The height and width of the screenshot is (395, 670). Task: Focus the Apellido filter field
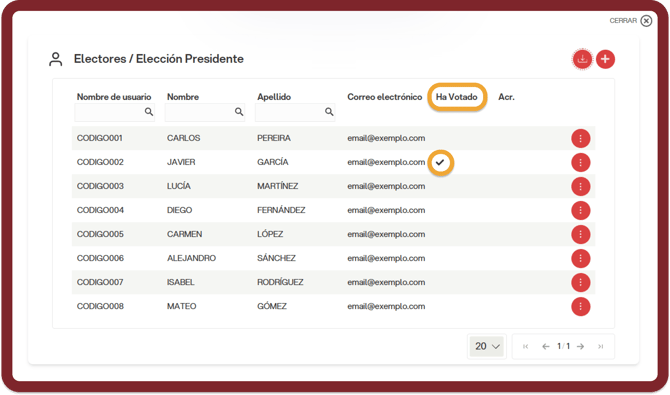pyautogui.click(x=295, y=112)
